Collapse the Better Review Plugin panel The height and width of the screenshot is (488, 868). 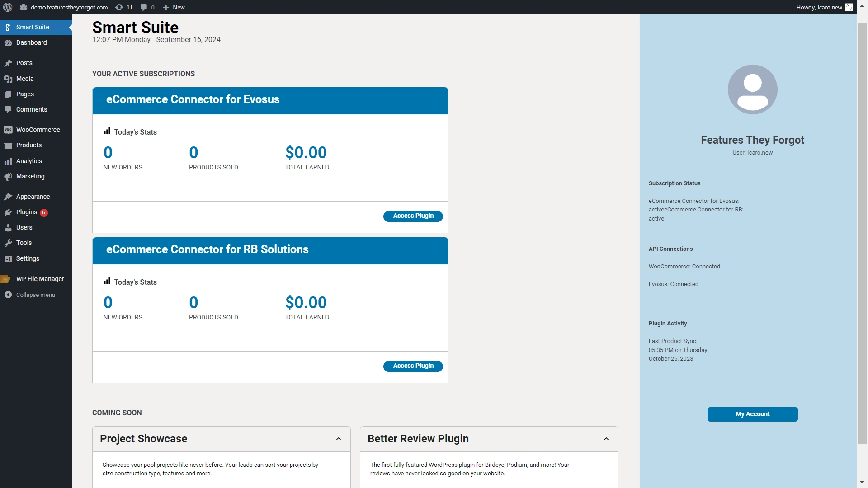click(606, 439)
